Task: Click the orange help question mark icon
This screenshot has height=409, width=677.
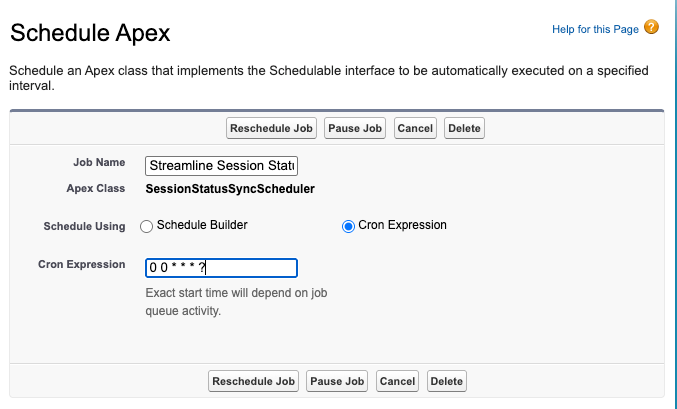Action: tap(652, 28)
